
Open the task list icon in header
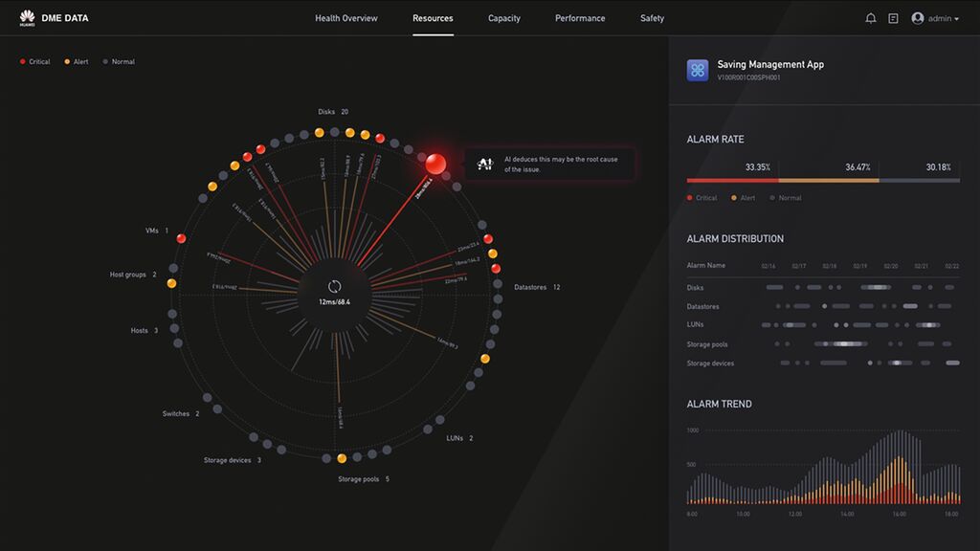pyautogui.click(x=893, y=18)
